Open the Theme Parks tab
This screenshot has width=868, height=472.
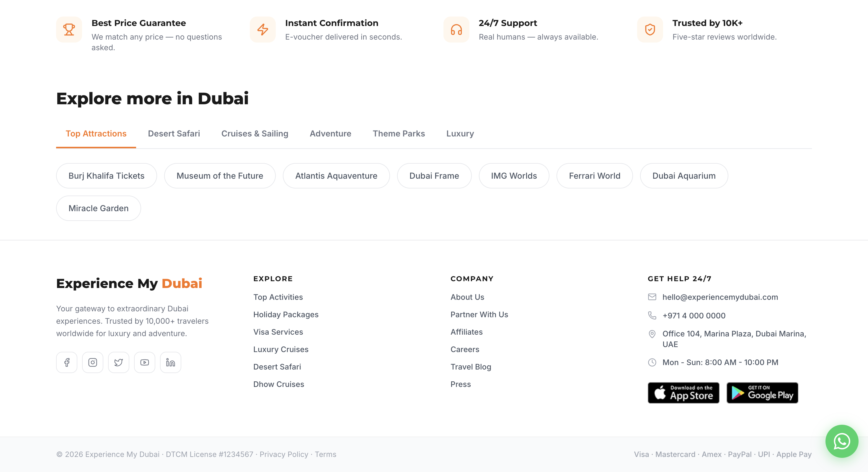coord(399,134)
